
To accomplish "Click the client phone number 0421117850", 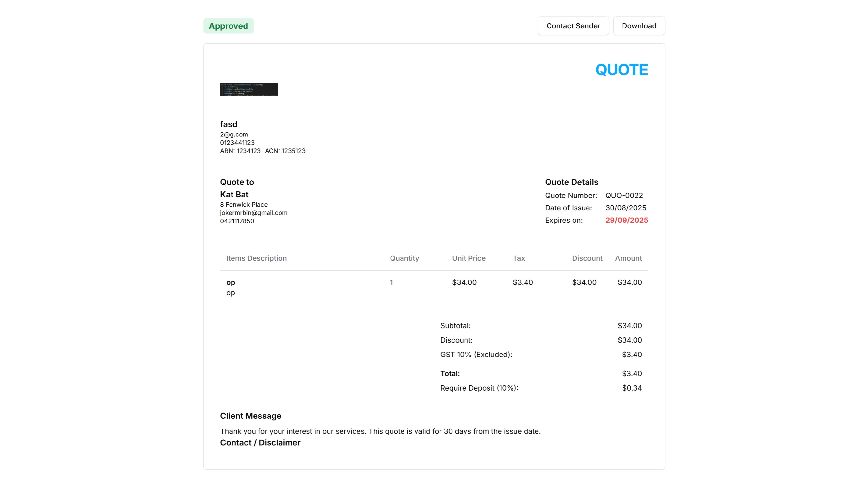I will (237, 221).
